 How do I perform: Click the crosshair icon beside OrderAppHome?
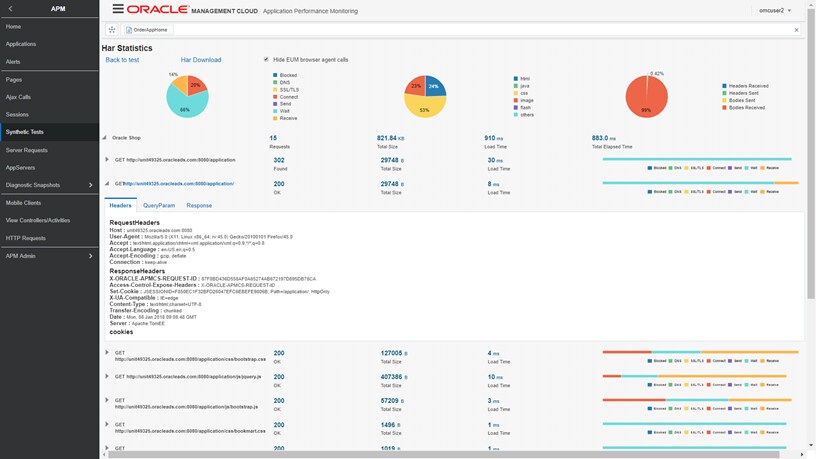(112, 30)
